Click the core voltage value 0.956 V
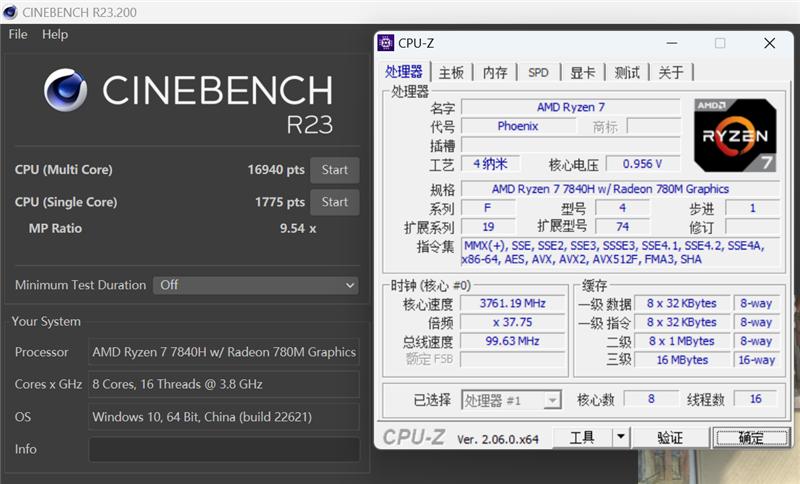Viewport: 800px width, 484px height. click(642, 164)
